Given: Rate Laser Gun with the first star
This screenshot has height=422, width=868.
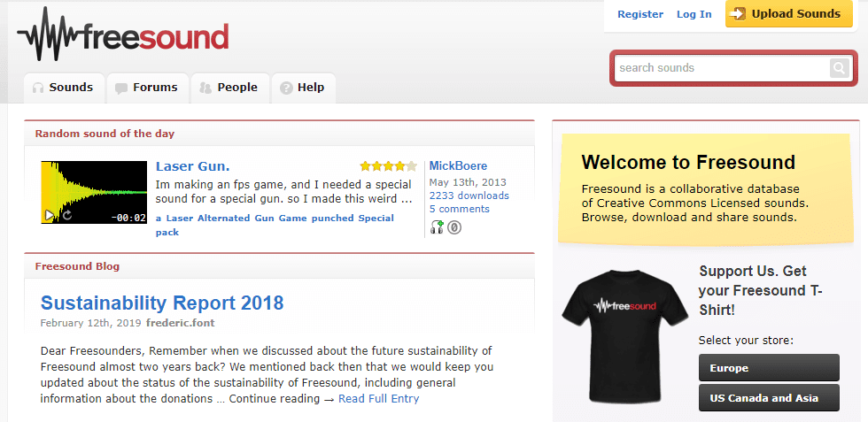Looking at the screenshot, I should (365, 166).
